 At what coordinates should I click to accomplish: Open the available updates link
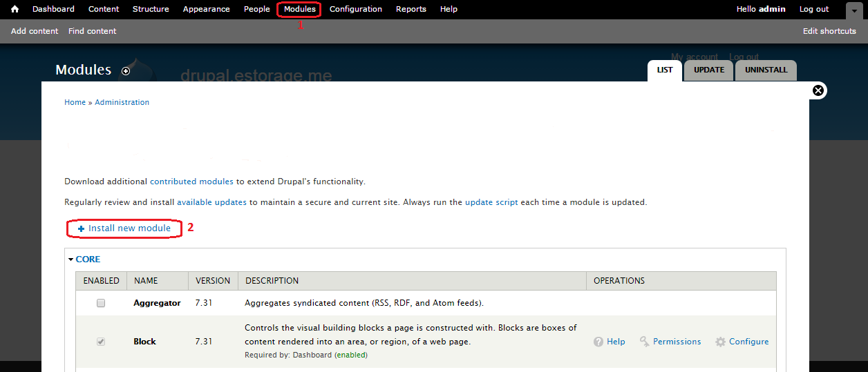pyautogui.click(x=211, y=202)
